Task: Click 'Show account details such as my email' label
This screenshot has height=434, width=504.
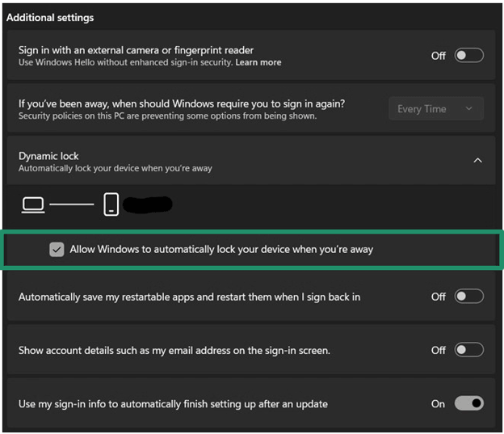Action: point(174,351)
